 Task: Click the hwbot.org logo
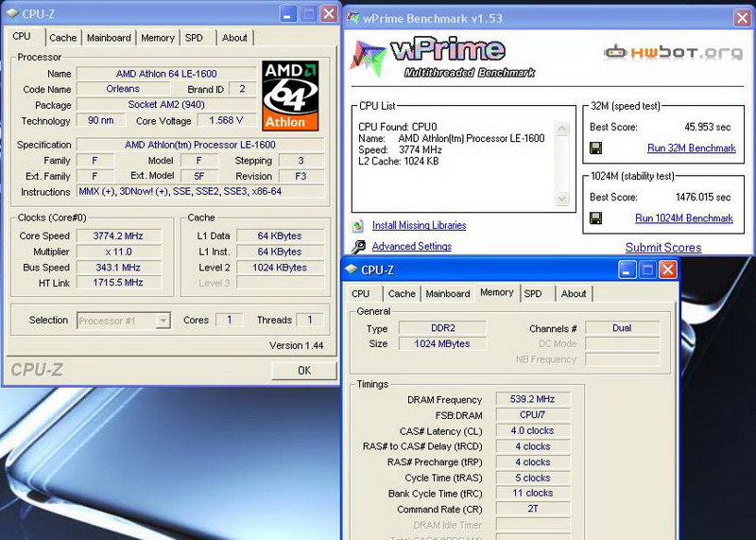[673, 52]
